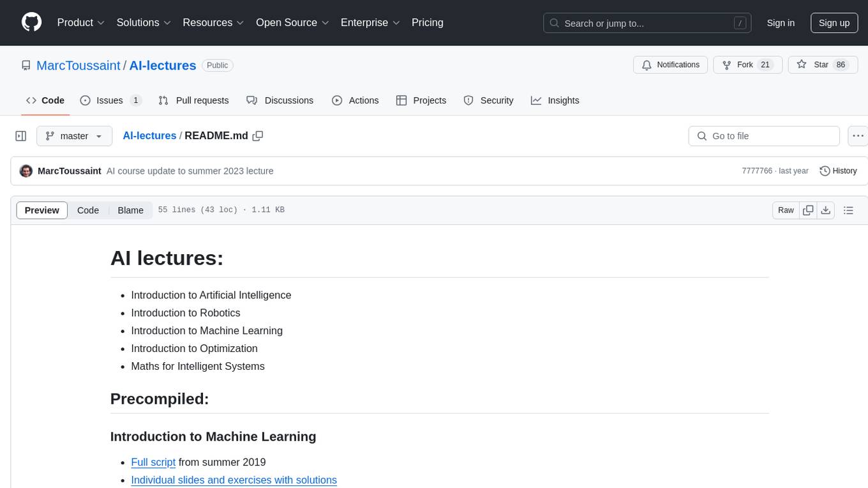Image resolution: width=868 pixels, height=488 pixels.
Task: Copy raw file contents
Action: (x=809, y=210)
